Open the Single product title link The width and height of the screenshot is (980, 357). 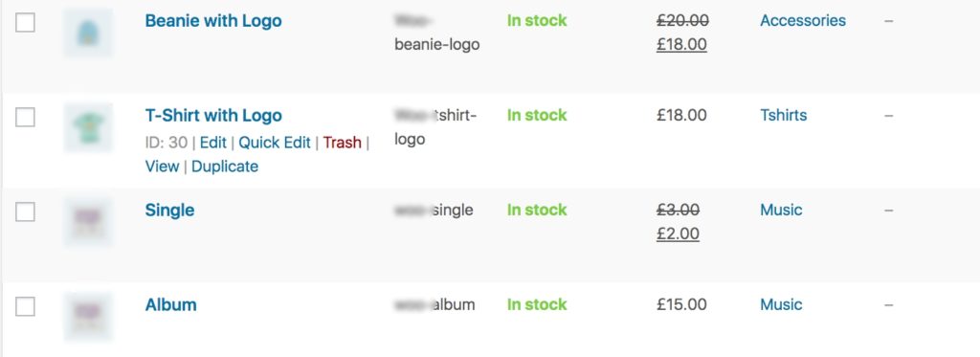tap(169, 210)
